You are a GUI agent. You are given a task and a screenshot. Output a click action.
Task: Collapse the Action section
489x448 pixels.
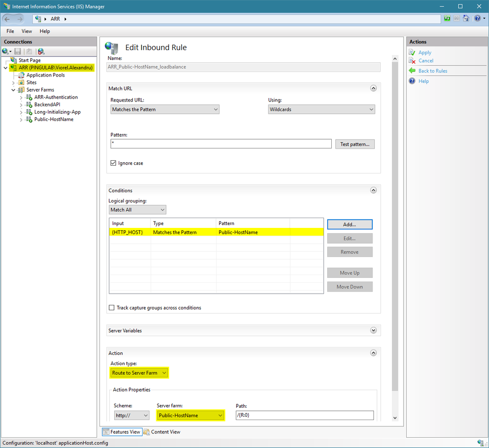pyautogui.click(x=373, y=353)
